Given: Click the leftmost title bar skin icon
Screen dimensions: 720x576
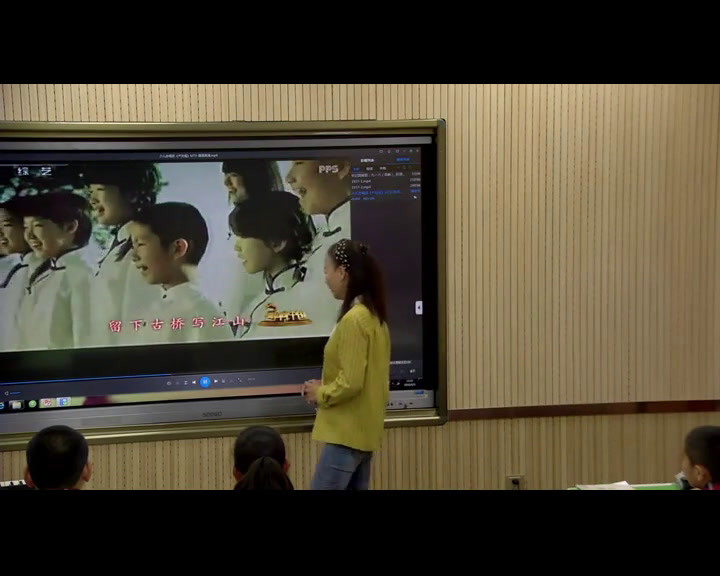Looking at the screenshot, I should [381, 151].
